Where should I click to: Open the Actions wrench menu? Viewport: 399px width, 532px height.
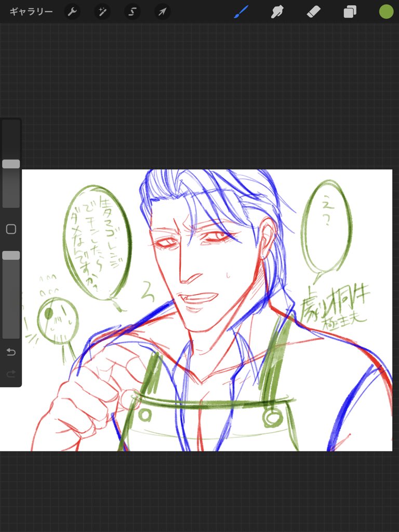pyautogui.click(x=72, y=12)
